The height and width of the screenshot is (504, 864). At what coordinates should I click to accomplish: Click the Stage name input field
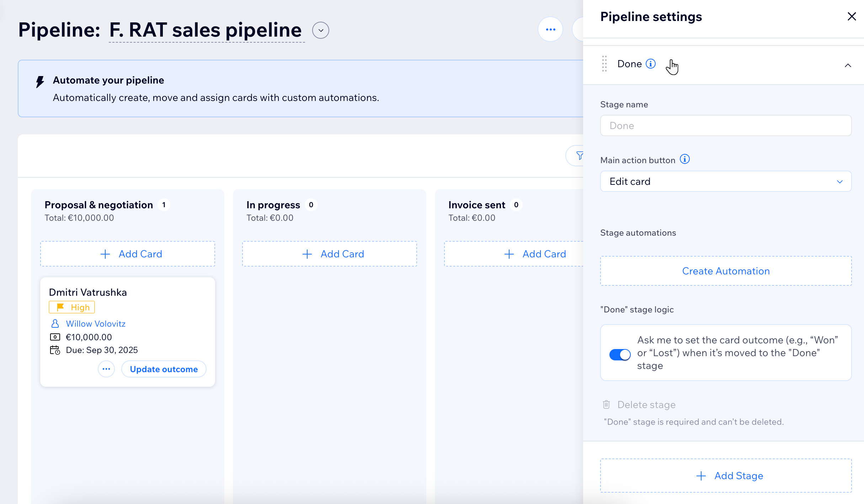pyautogui.click(x=725, y=125)
